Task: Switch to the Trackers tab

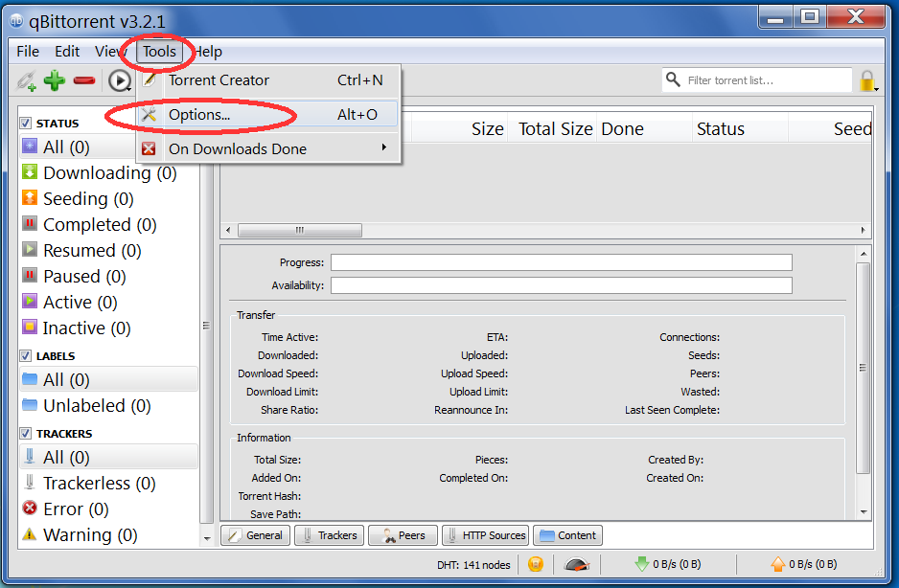Action: tap(329, 535)
